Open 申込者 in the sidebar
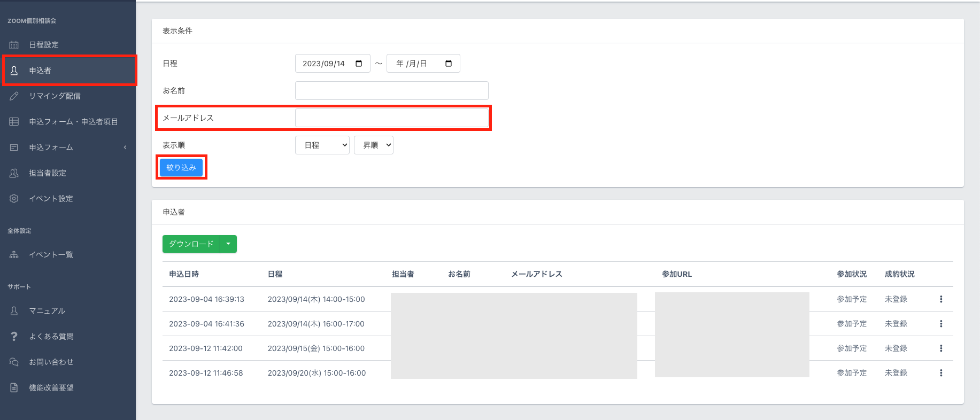Image resolution: width=980 pixels, height=420 pixels. 40,71
